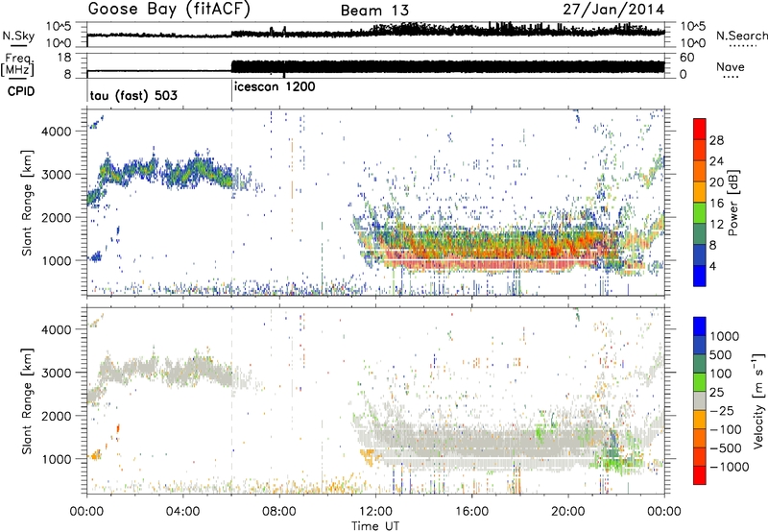The width and height of the screenshot is (768, 532).
Task: Click the Slant Range label of the velocity panel
Action: (x=28, y=400)
